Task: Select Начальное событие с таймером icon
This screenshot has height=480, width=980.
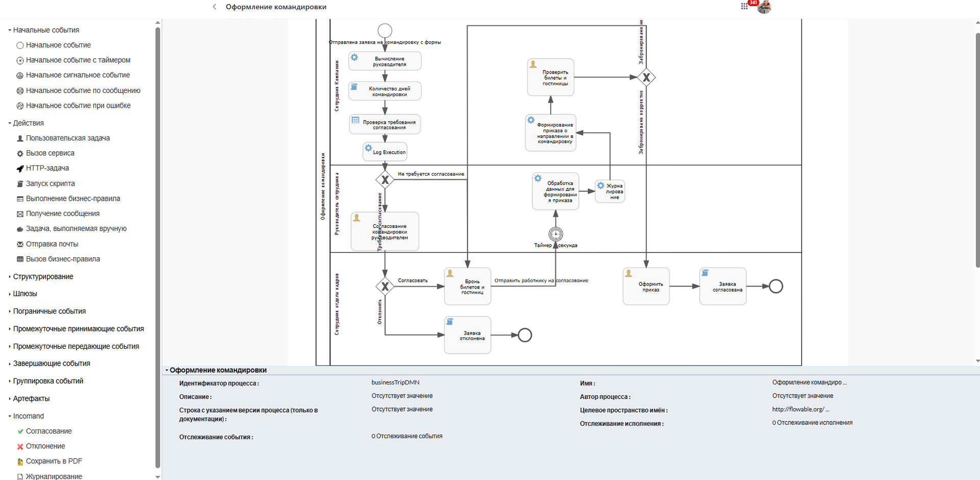Action: (20, 60)
